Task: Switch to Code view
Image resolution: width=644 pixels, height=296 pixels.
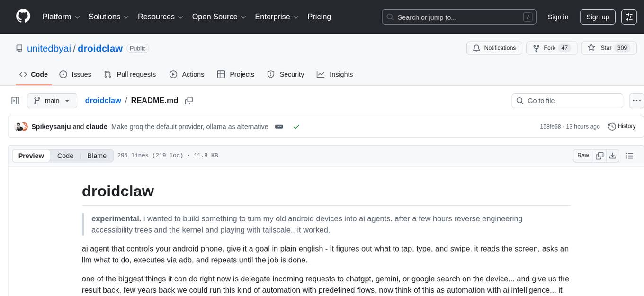Action: point(65,156)
